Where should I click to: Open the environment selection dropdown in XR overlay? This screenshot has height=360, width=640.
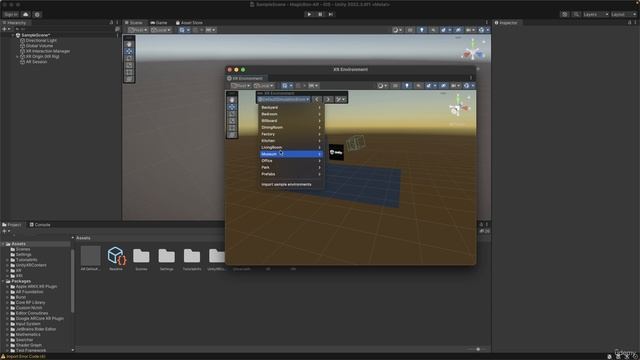click(x=284, y=99)
